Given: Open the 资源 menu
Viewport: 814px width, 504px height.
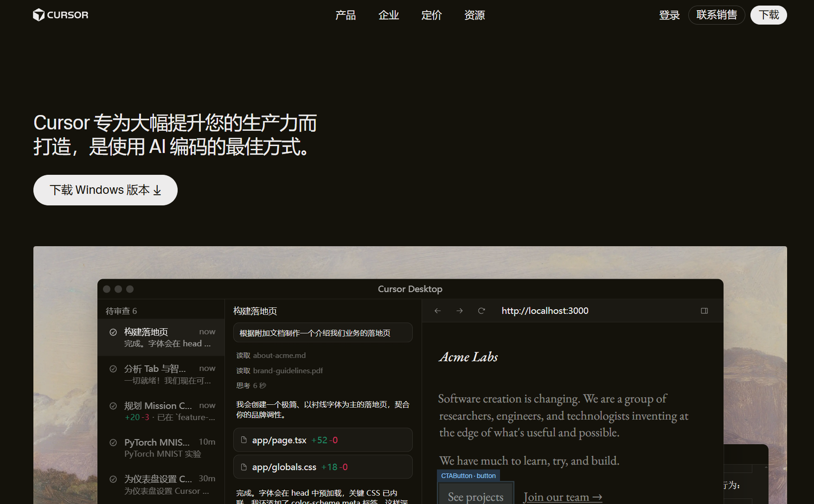Looking at the screenshot, I should [474, 15].
